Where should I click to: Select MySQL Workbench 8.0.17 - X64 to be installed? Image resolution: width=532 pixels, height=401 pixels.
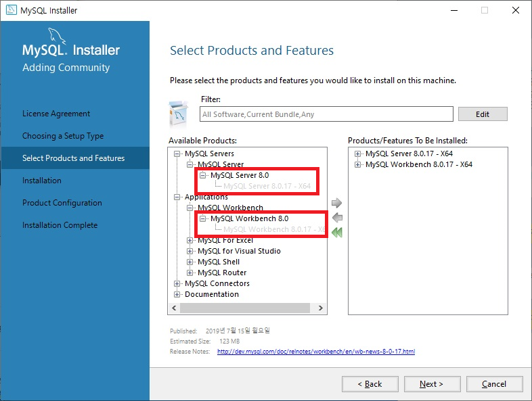click(x=419, y=164)
